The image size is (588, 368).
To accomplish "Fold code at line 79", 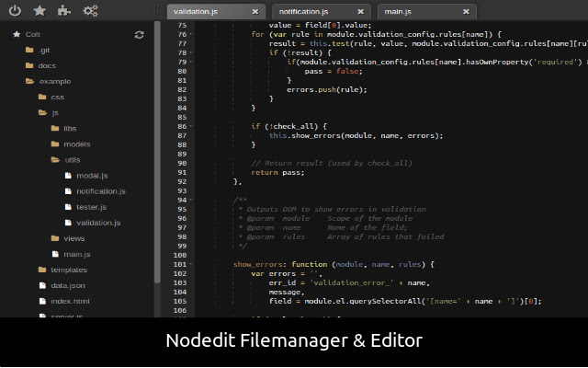I will (191, 62).
